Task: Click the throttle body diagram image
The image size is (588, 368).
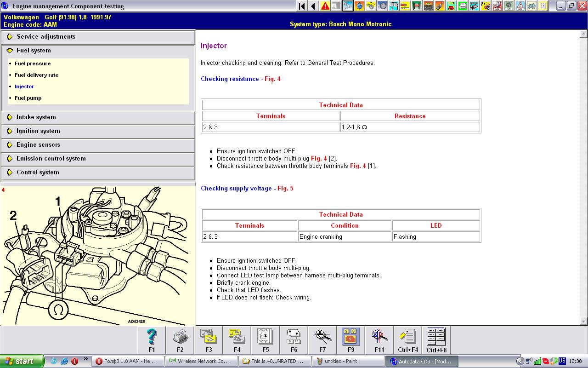Action: (97, 255)
